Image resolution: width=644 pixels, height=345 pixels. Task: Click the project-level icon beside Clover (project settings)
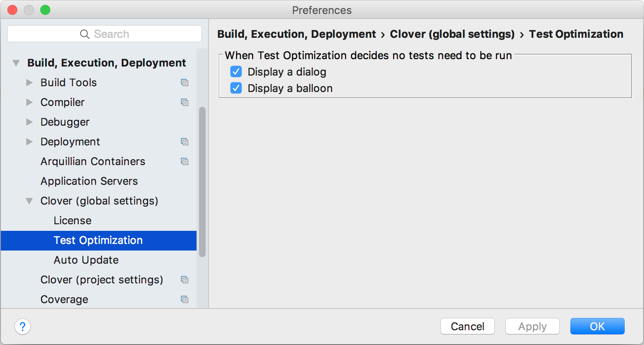click(185, 280)
